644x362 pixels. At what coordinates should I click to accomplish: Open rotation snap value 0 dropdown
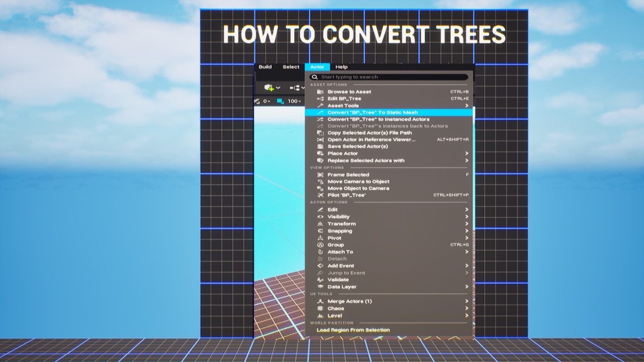[267, 102]
